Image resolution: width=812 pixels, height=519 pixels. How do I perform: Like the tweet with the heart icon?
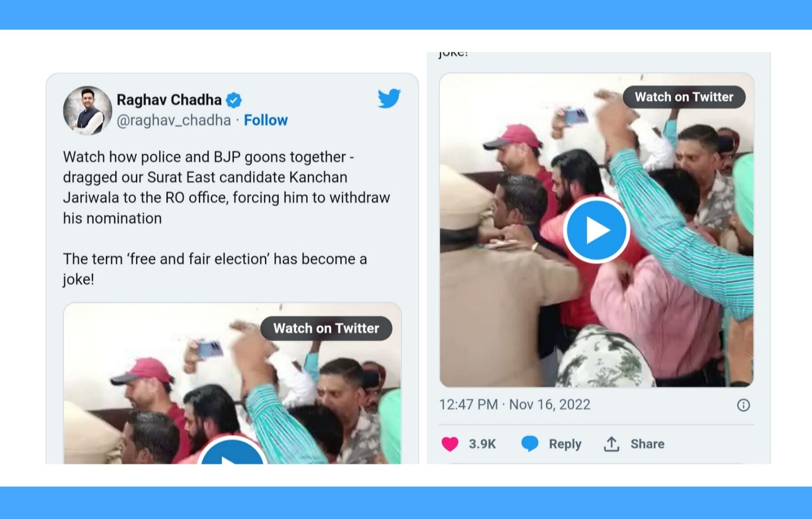point(450,444)
